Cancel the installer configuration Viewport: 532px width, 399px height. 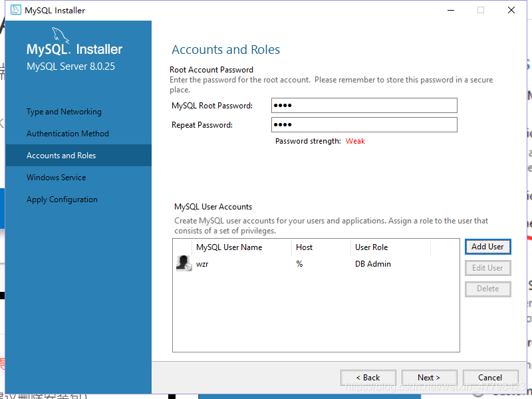click(x=490, y=378)
